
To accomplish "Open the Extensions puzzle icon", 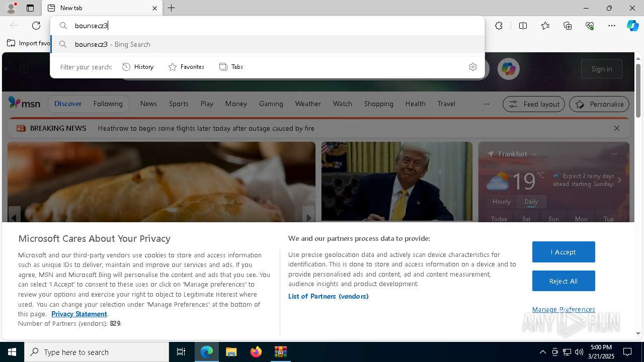I will coord(499,26).
